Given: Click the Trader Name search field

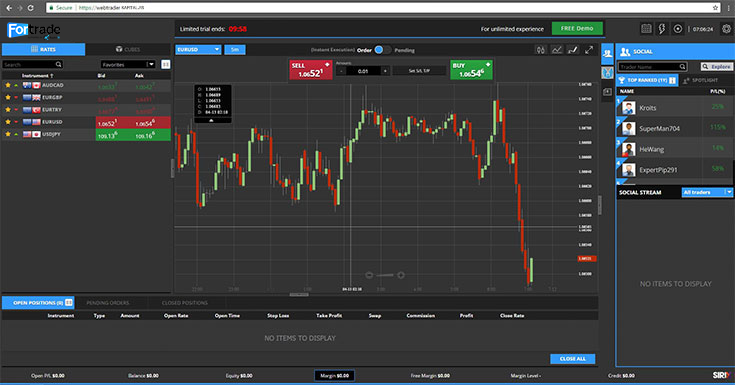Looking at the screenshot, I should point(652,67).
